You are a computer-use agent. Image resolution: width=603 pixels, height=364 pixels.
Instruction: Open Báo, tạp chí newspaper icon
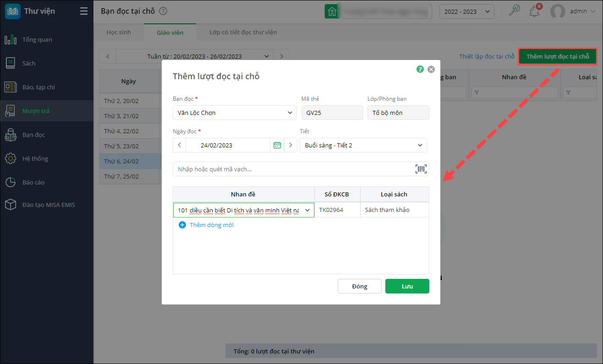[x=11, y=87]
